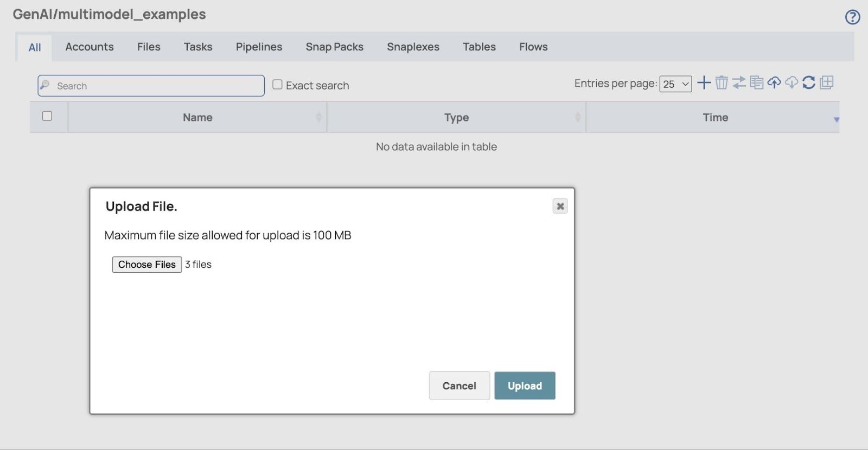Click the Choose Files button
This screenshot has width=868, height=450.
146,265
